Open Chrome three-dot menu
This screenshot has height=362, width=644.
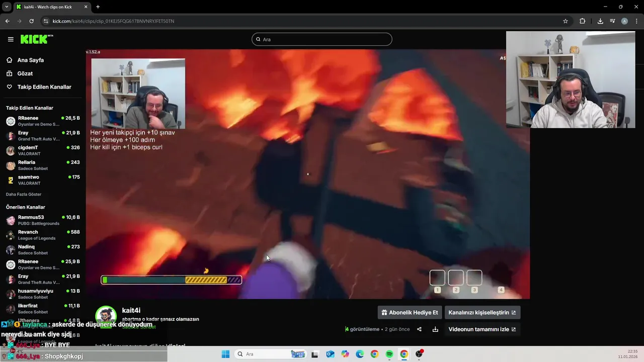(x=637, y=21)
